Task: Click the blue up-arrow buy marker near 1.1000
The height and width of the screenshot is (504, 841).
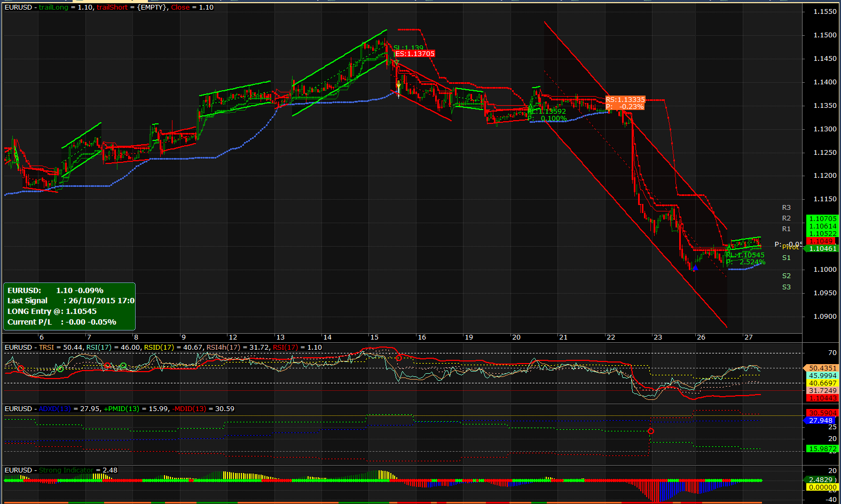Action: coord(695,267)
